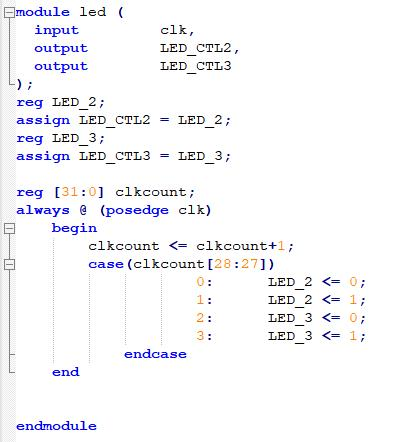Click the clkcount+1 increment expression
Viewport: 395px width, 442px height.
[x=241, y=246]
